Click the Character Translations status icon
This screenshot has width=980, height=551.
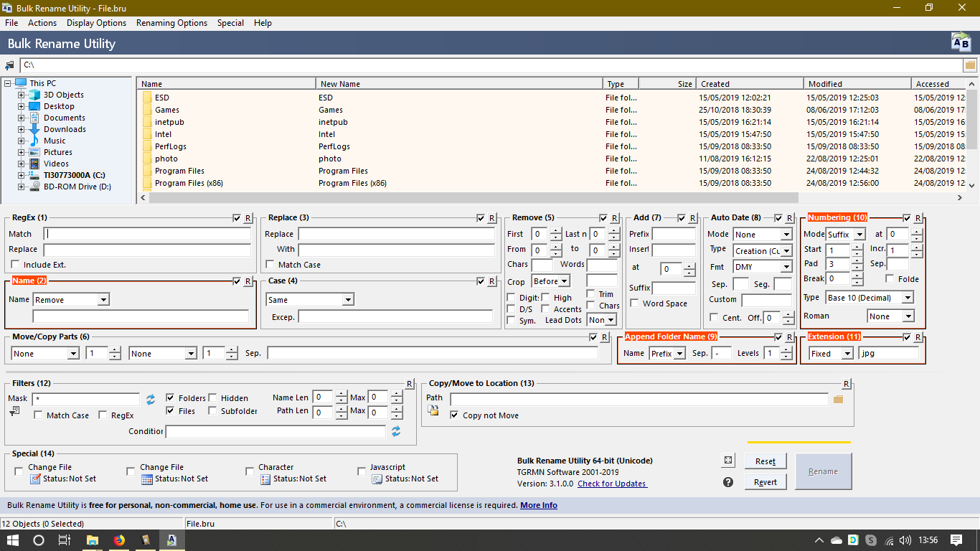[x=265, y=479]
